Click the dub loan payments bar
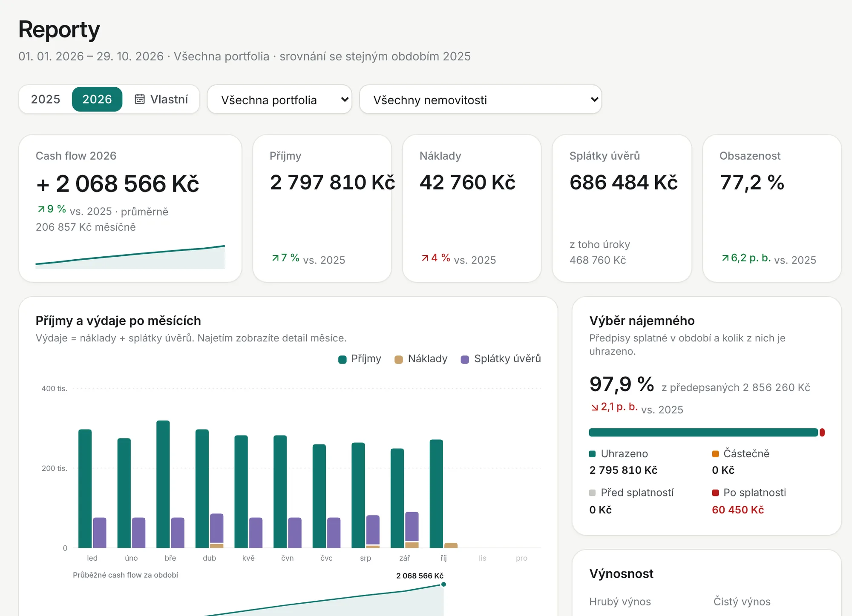852x616 pixels. (217, 528)
